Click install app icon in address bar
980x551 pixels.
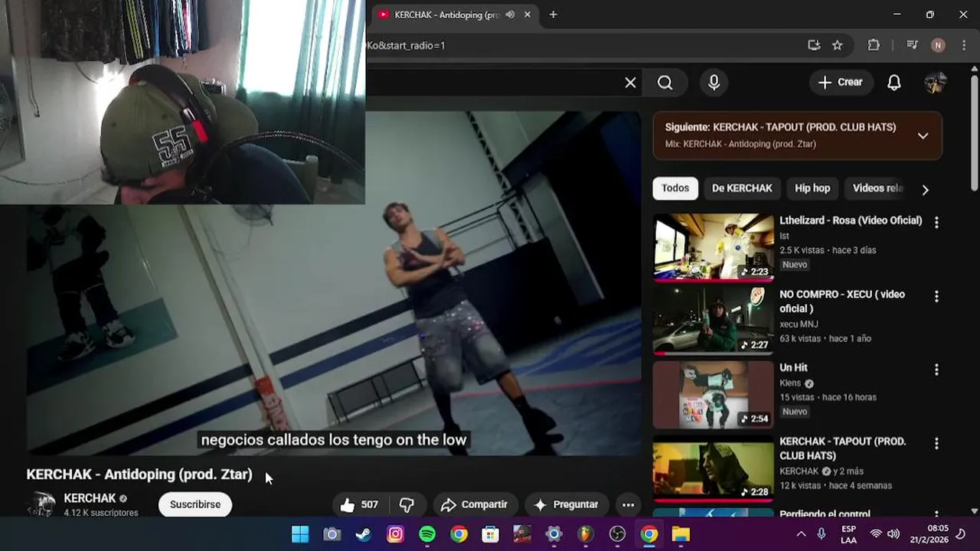[x=814, y=45]
